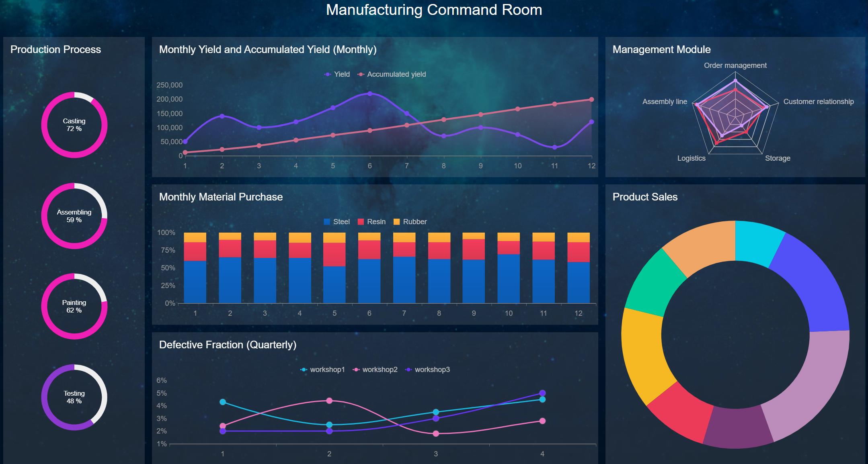Viewport: 868px width, 464px height.
Task: Toggle Accumulated yield legend item
Action: [392, 74]
